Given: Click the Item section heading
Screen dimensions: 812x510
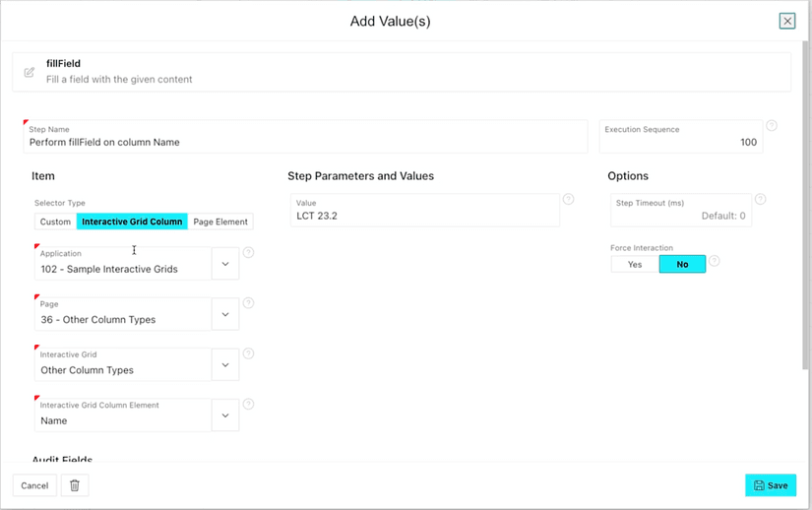Looking at the screenshot, I should click(x=43, y=176).
